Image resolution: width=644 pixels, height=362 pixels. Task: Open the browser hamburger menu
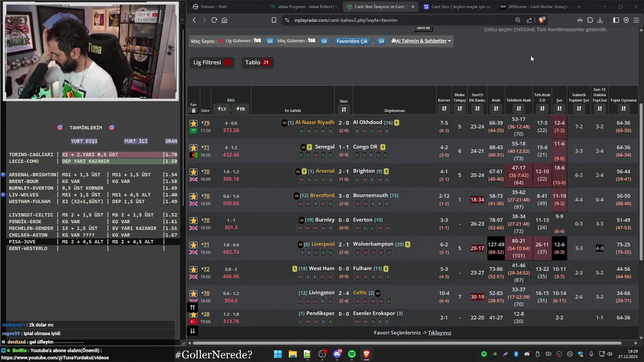click(x=636, y=20)
